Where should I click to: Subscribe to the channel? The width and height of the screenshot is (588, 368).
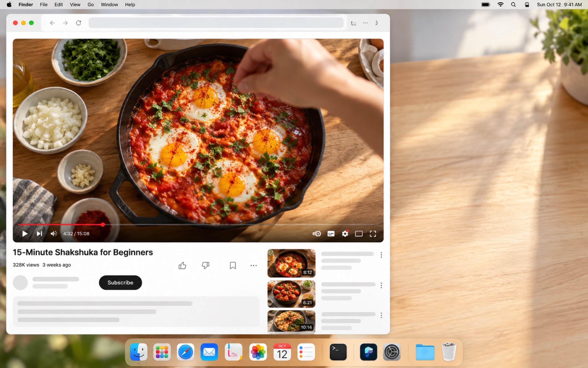pyautogui.click(x=120, y=282)
